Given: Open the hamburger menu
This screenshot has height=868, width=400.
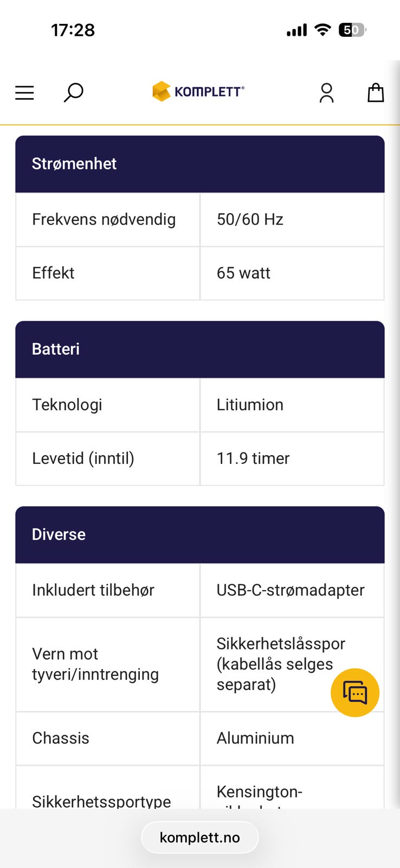Looking at the screenshot, I should tap(24, 93).
